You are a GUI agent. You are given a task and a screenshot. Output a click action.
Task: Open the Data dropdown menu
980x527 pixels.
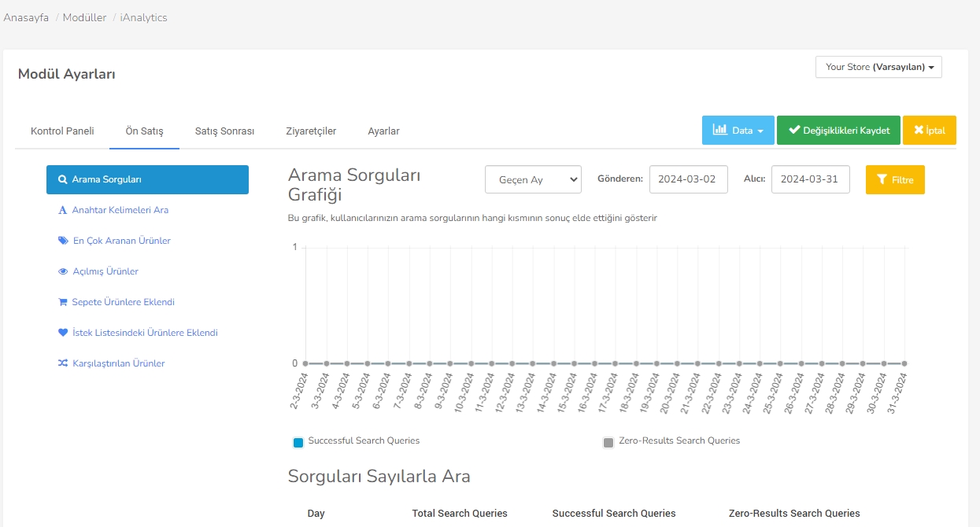tap(738, 131)
